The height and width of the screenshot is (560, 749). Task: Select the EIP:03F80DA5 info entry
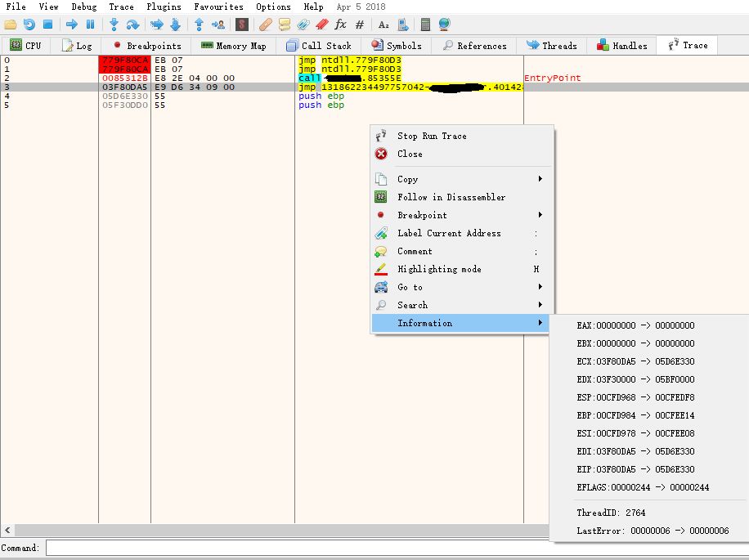click(649, 469)
